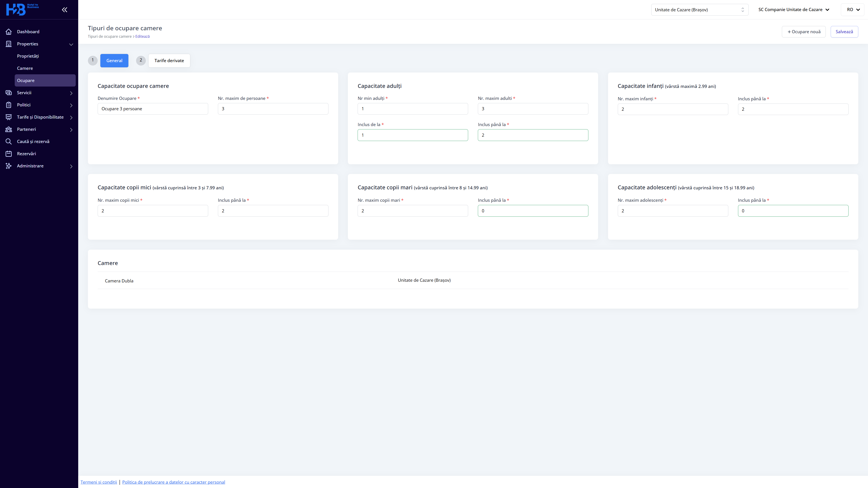The height and width of the screenshot is (488, 868).
Task: Focus the adulți Inclus până la field
Action: (x=533, y=135)
